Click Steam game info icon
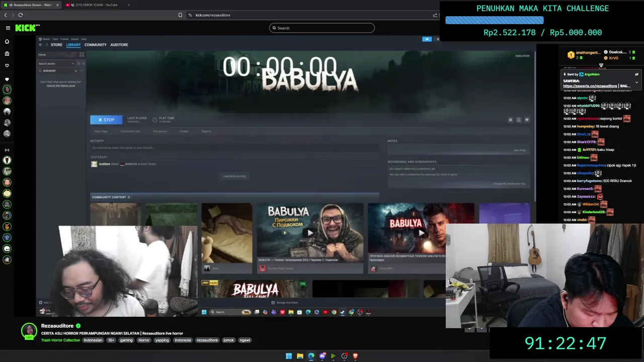The width and height of the screenshot is (644, 362). tap(519, 120)
